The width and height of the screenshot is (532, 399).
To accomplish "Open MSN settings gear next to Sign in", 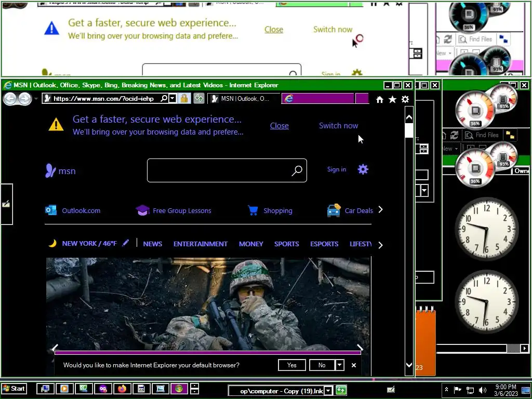I will tap(363, 169).
